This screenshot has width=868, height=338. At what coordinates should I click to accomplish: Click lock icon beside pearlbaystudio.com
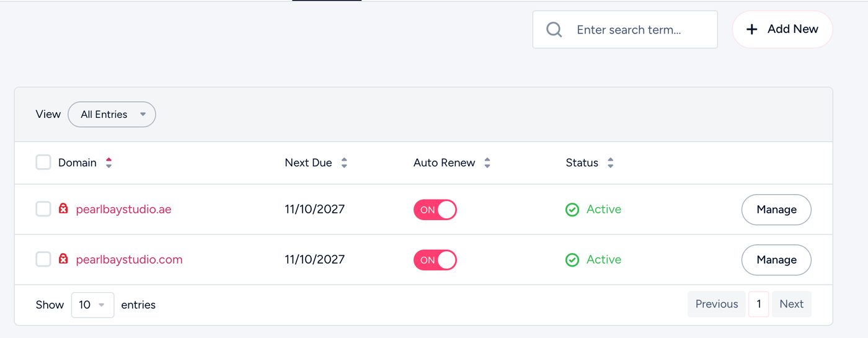tap(63, 259)
